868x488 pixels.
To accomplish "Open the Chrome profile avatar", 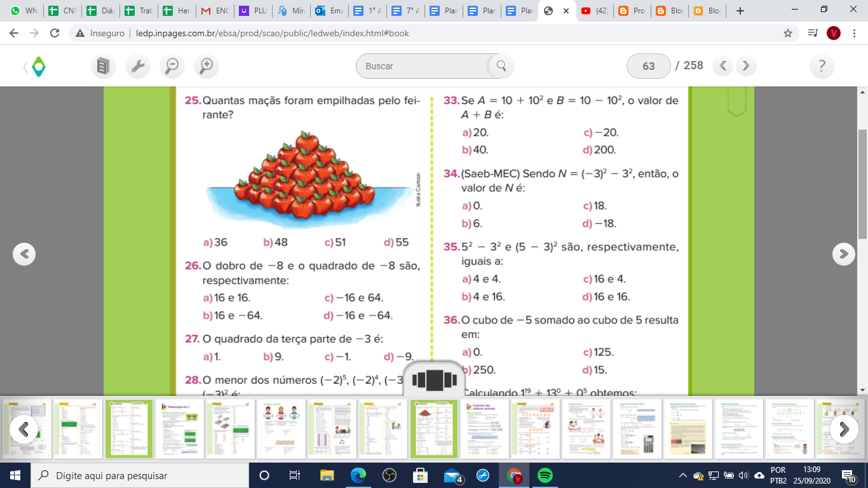I will pos(834,33).
